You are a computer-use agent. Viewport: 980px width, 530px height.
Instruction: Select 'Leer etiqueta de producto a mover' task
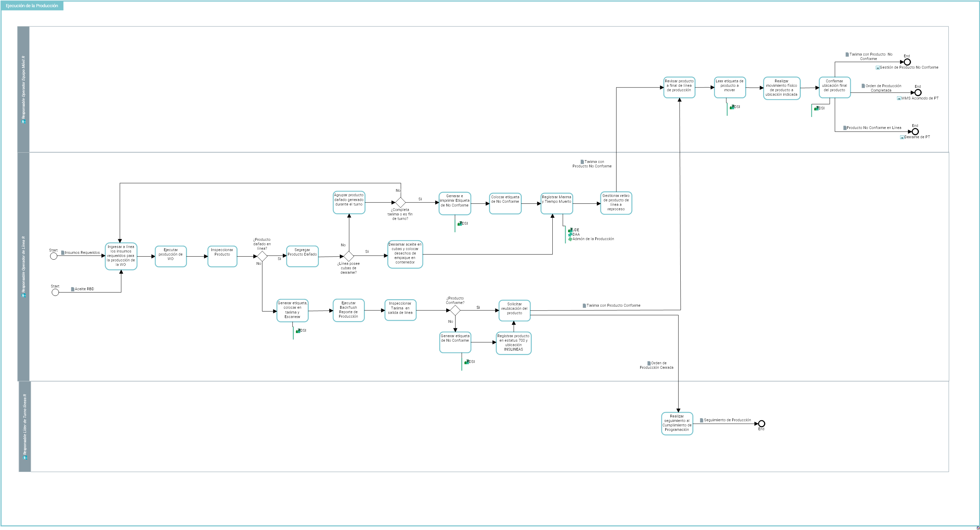[730, 87]
